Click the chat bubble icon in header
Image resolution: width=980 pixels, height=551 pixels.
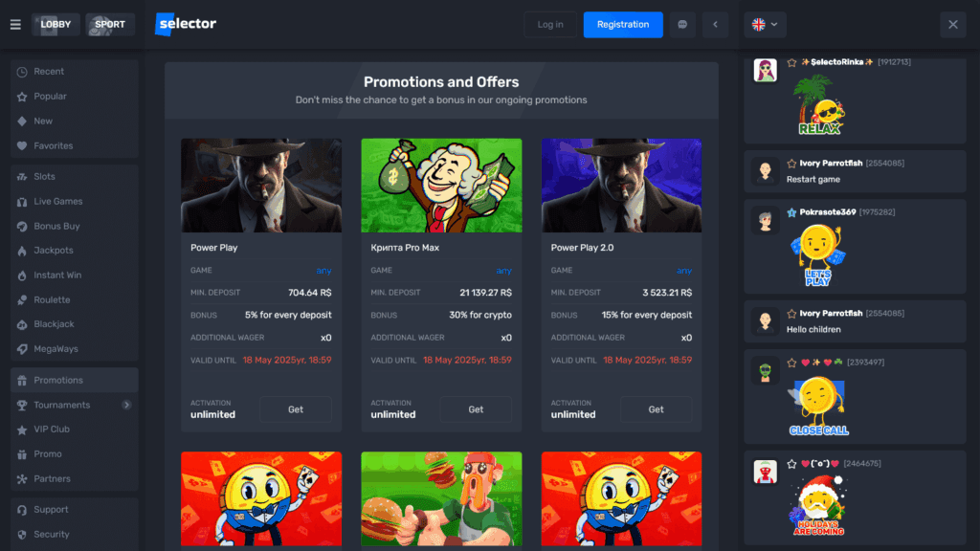click(x=682, y=24)
